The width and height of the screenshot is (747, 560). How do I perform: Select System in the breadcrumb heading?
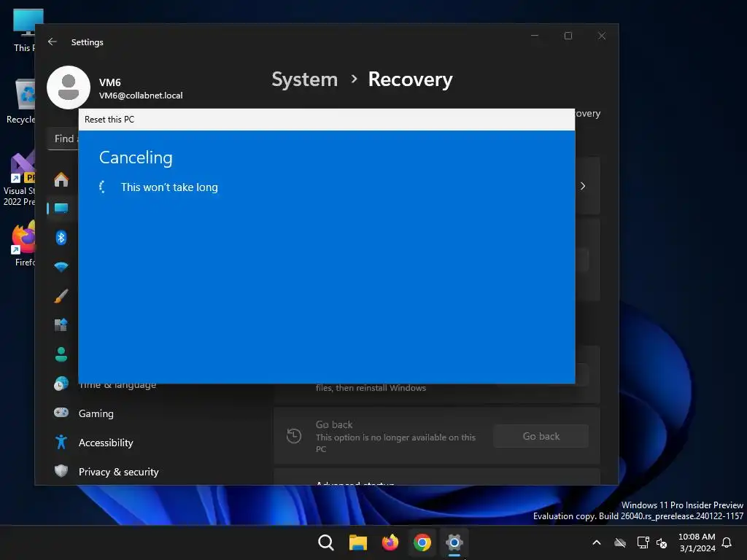(304, 79)
